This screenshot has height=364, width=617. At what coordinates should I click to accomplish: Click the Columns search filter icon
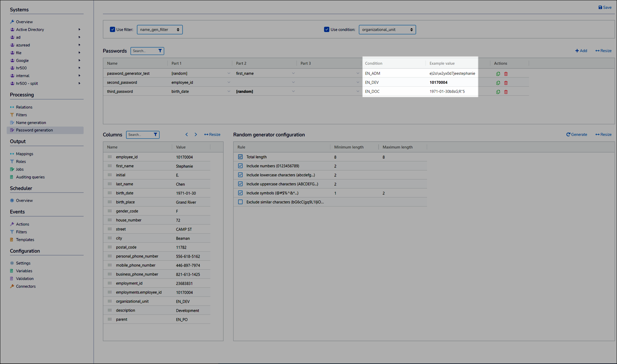pos(156,135)
